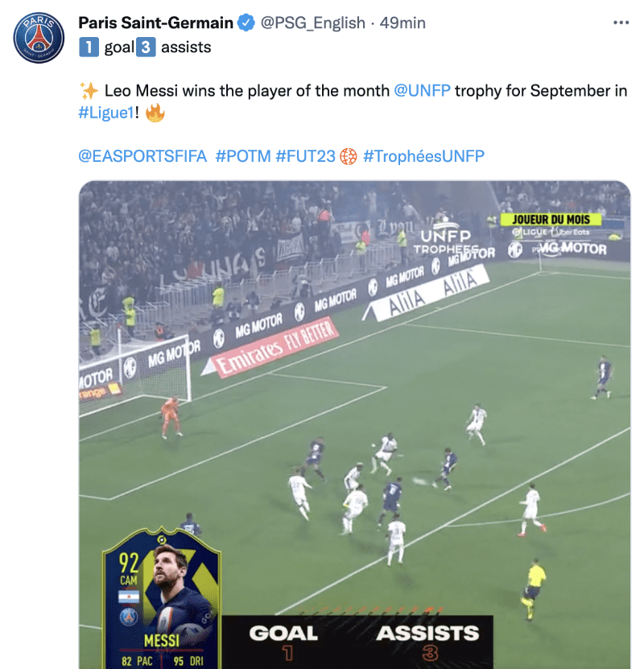This screenshot has height=669, width=644.
Task: Open the #POTM hashtag
Action: [242, 156]
